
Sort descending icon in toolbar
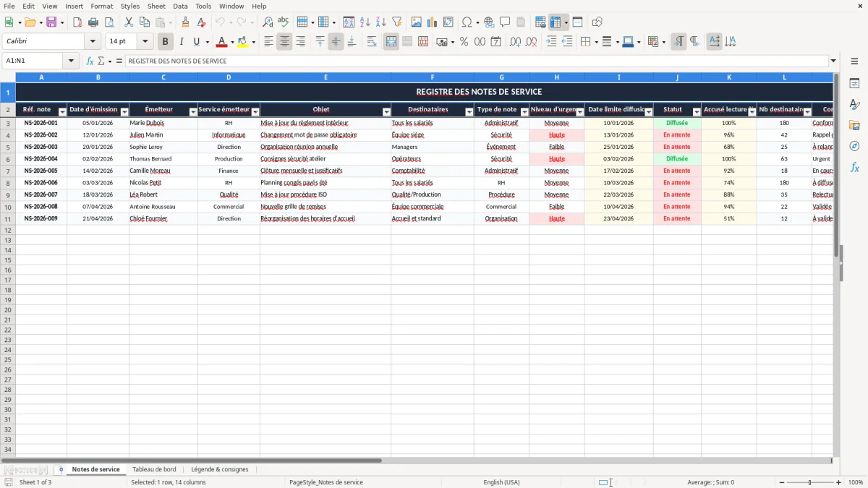pos(381,22)
